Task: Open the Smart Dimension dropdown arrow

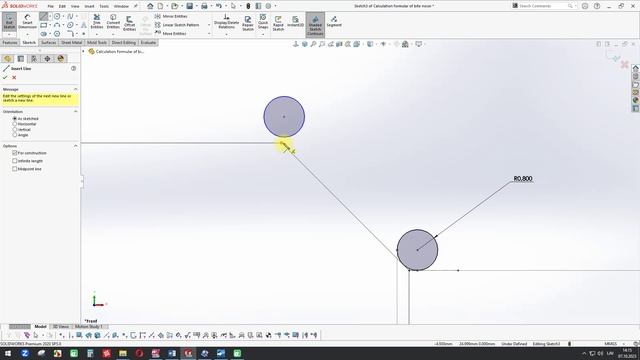Action: [x=27, y=34]
